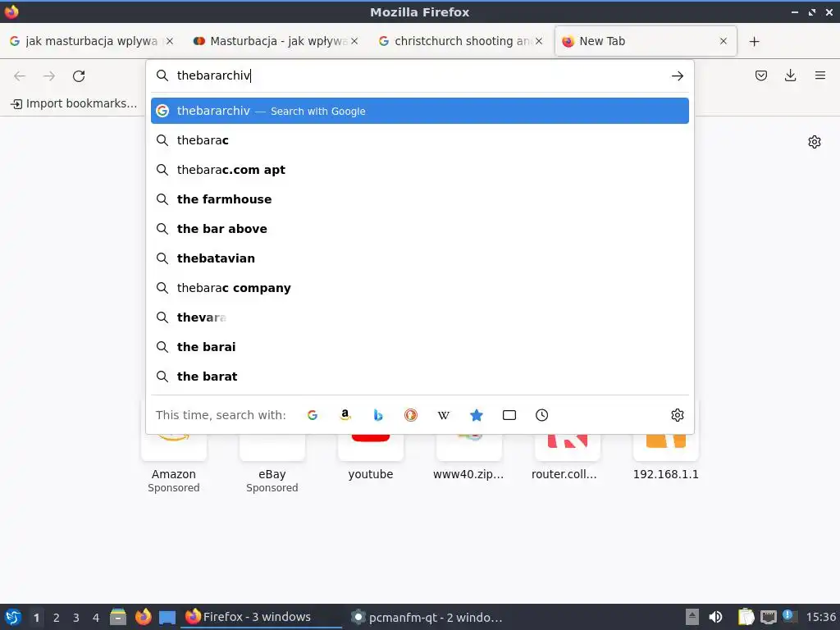Go back one page
840x630 pixels.
tap(20, 76)
